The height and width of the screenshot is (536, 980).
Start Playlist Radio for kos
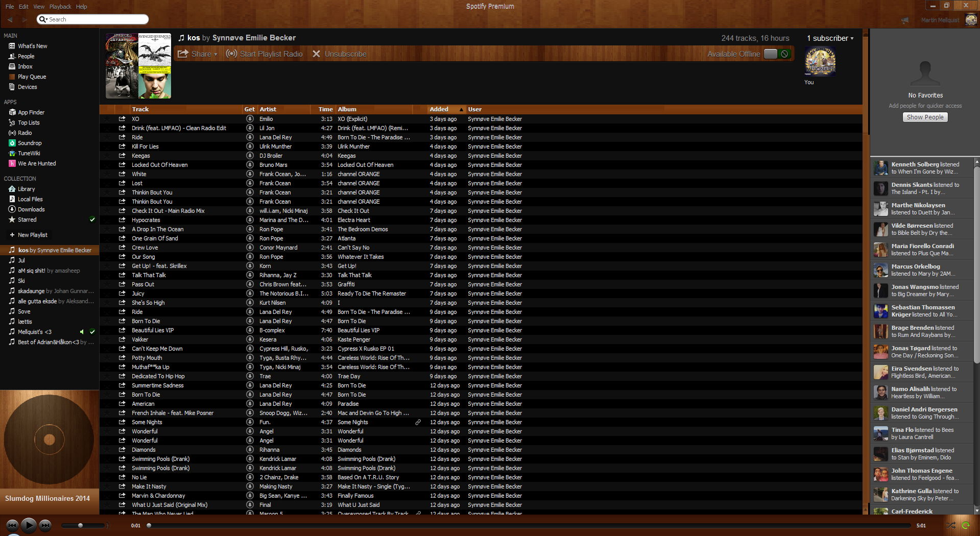tap(265, 54)
